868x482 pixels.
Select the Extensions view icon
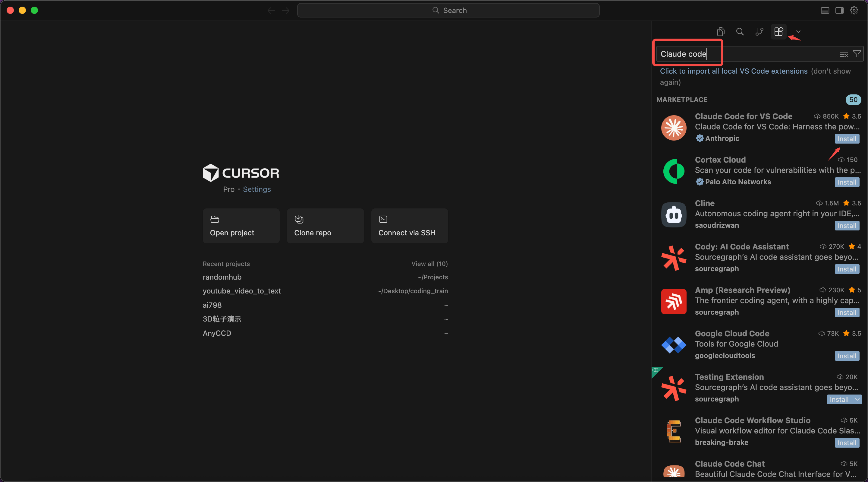tap(779, 32)
